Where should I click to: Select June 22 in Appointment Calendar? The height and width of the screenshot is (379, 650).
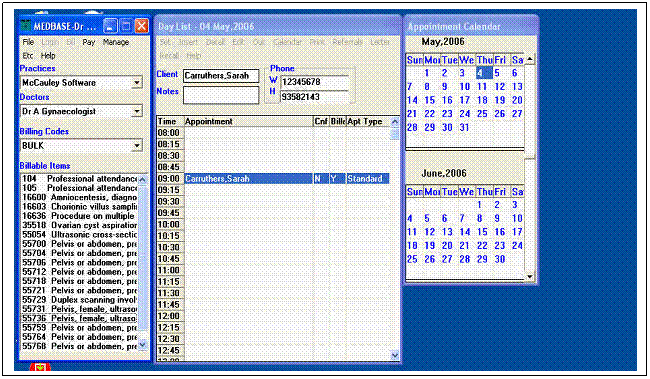[x=482, y=246]
